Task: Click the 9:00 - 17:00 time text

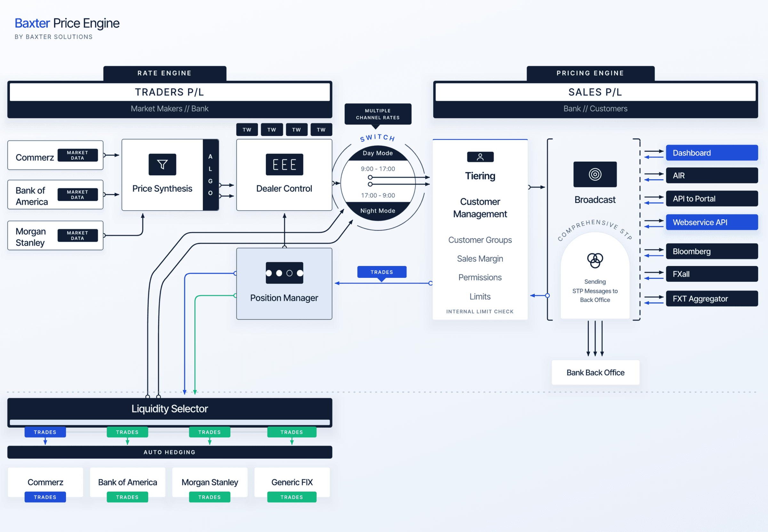Action: (378, 169)
